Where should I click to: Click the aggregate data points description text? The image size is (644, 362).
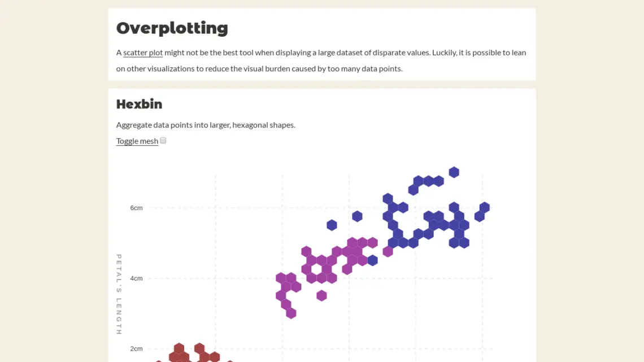click(x=206, y=125)
